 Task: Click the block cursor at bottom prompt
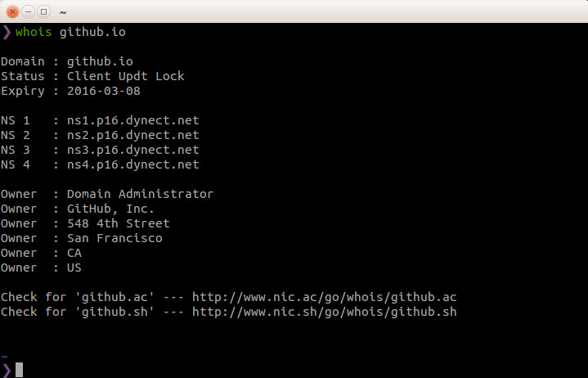19,370
